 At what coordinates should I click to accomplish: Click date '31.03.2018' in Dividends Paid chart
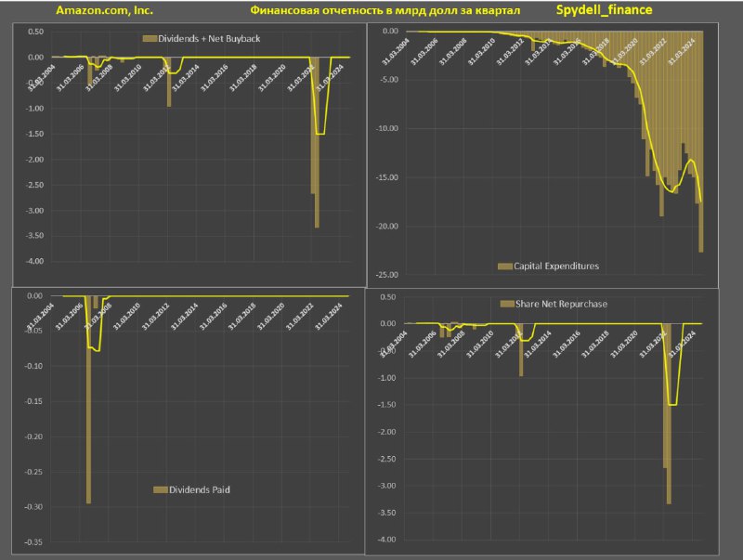point(241,317)
